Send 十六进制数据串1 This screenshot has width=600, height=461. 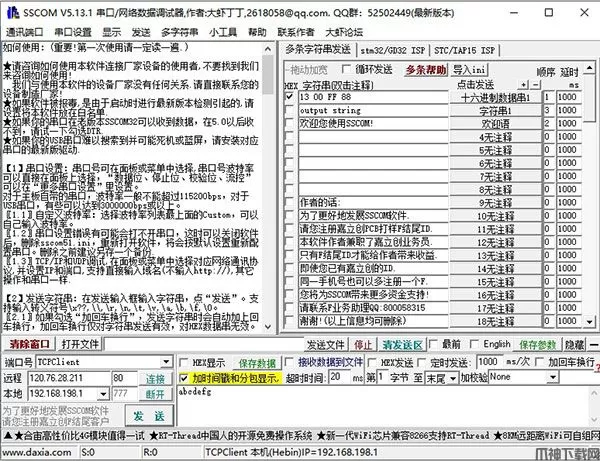coord(496,97)
